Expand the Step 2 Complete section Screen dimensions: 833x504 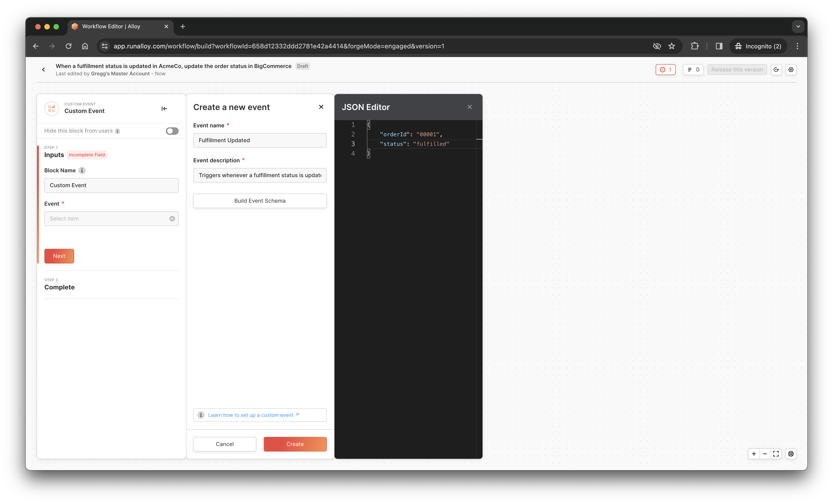pyautogui.click(x=59, y=287)
